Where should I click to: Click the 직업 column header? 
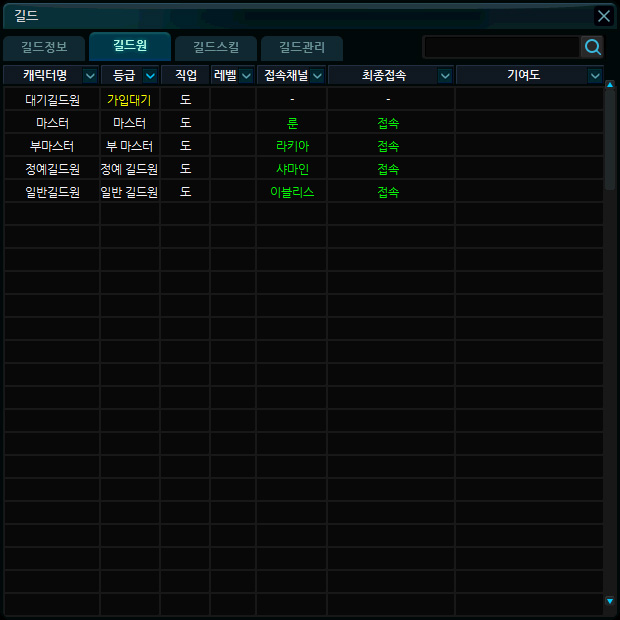pyautogui.click(x=185, y=75)
